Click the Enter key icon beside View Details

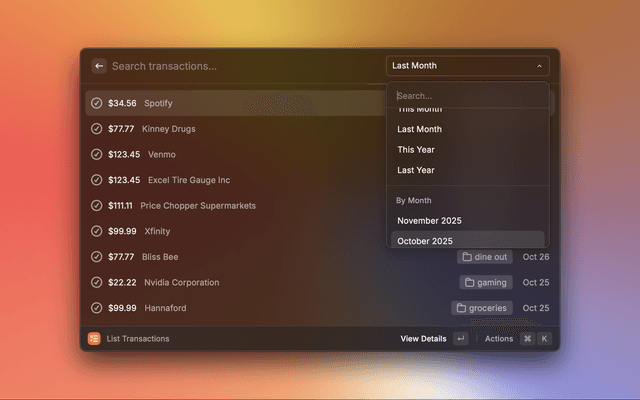click(460, 339)
